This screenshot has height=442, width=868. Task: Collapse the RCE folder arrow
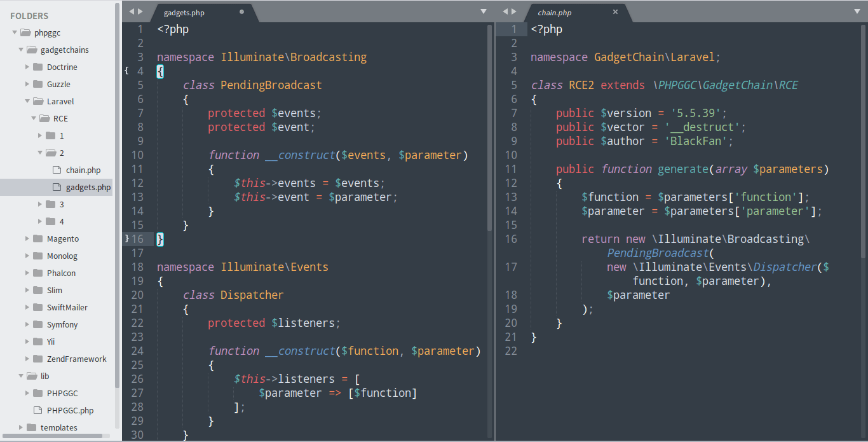[x=34, y=118]
